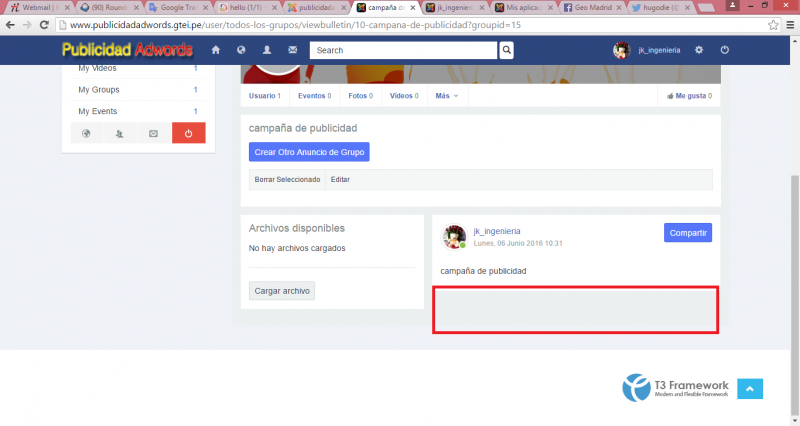Open the Usuario 1 tab
The image size is (800, 426).
[x=265, y=96]
